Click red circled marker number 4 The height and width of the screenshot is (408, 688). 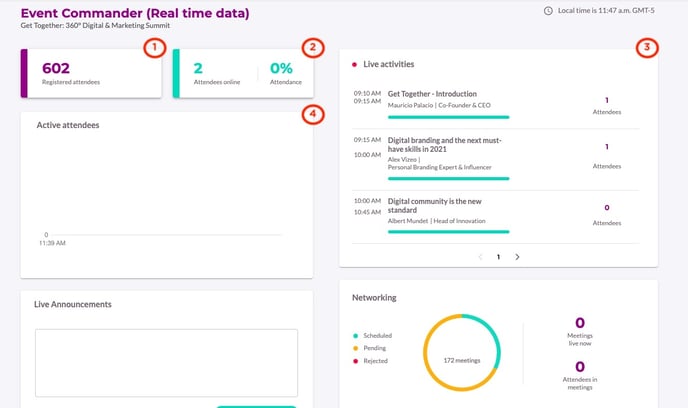313,115
